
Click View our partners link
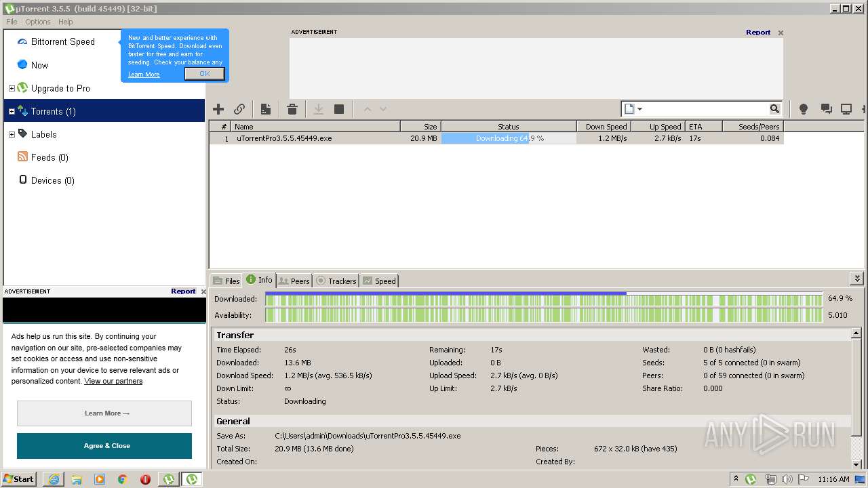point(113,381)
